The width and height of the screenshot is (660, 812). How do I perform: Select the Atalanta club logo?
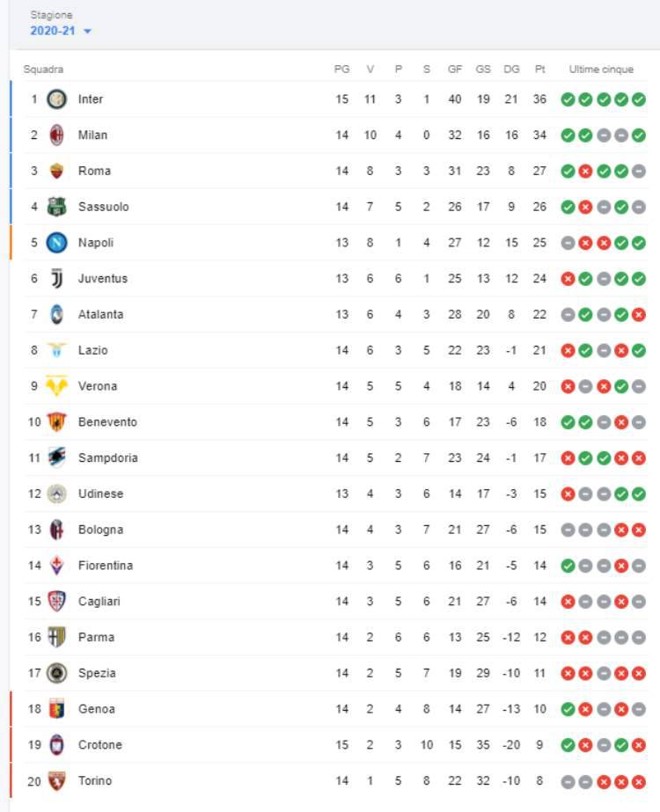pyautogui.click(x=56, y=314)
